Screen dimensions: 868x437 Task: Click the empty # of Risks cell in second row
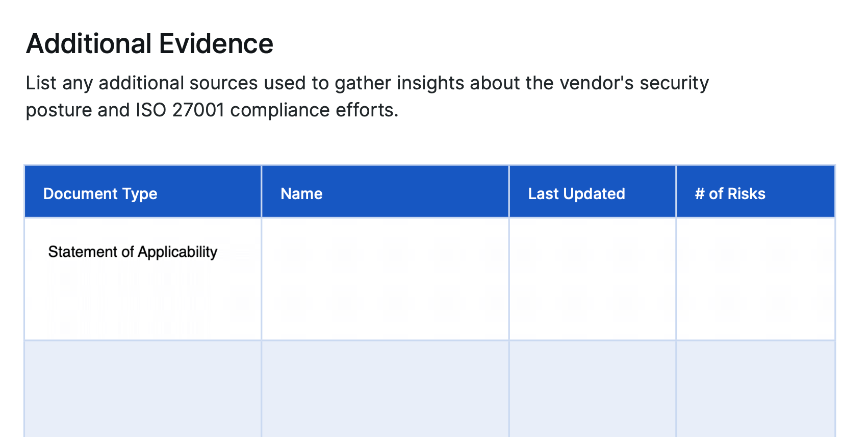(x=756, y=389)
